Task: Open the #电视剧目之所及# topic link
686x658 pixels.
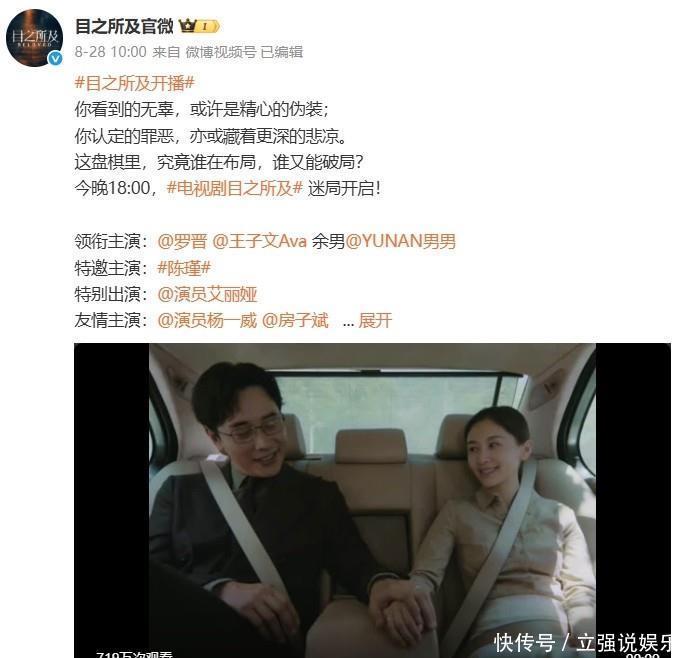Action: click(234, 189)
